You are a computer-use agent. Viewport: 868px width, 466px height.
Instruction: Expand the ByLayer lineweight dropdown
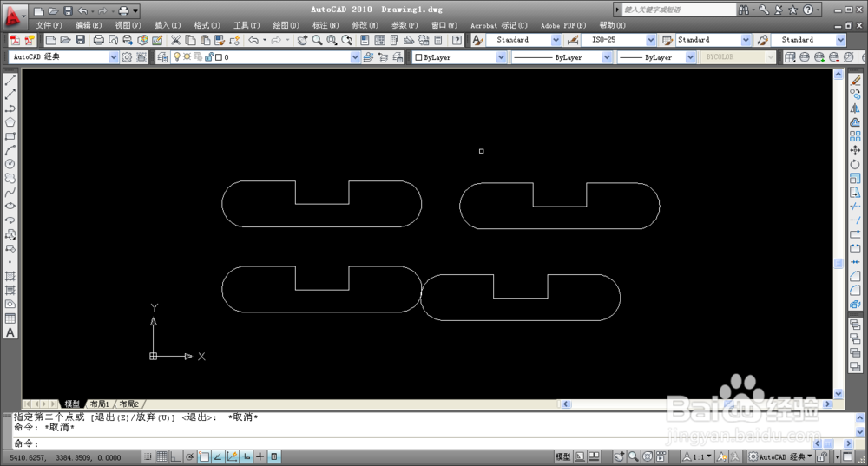[x=690, y=57]
